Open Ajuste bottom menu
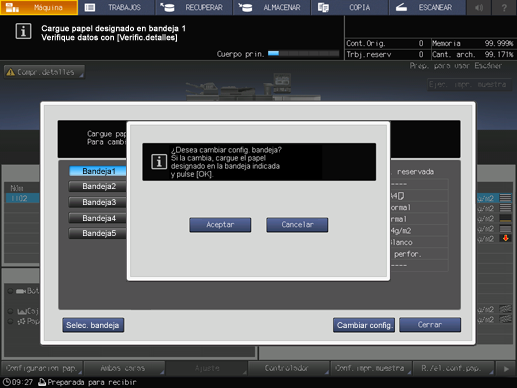Screen dimensions: 517x388 [x=206, y=368]
